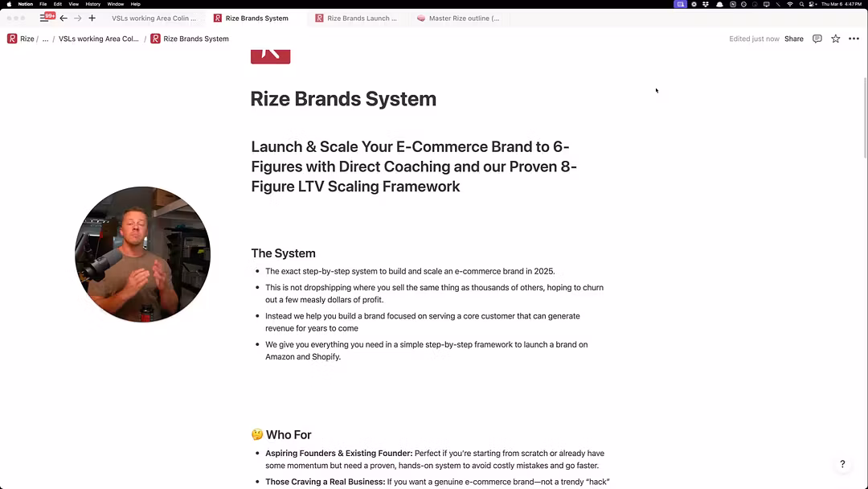This screenshot has width=868, height=489.
Task: Open the help question mark button
Action: click(x=842, y=464)
